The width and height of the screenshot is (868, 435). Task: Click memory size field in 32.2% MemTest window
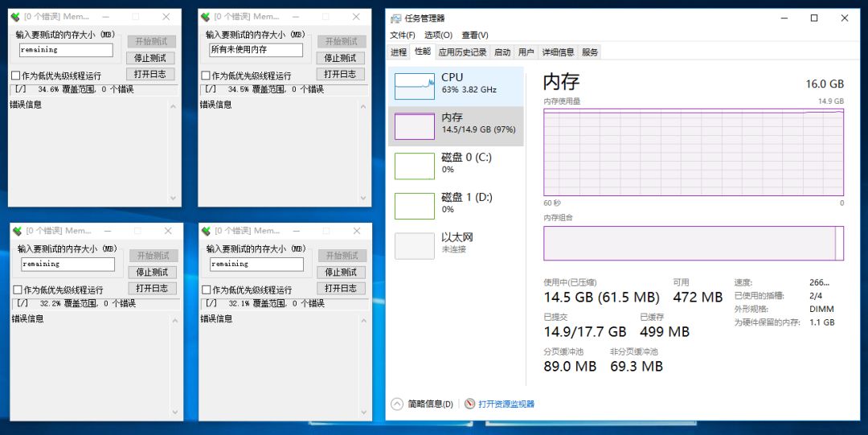pyautogui.click(x=68, y=265)
